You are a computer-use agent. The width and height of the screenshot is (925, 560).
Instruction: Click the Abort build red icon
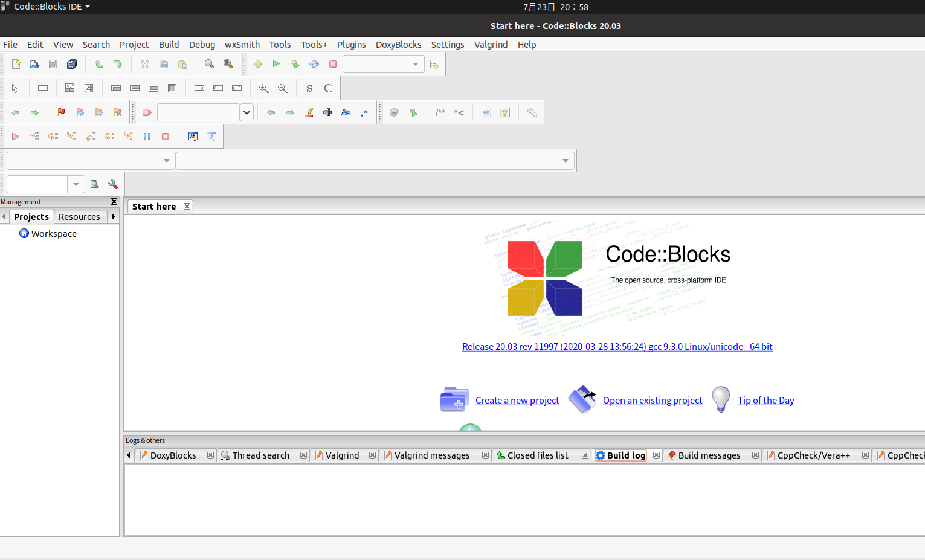pyautogui.click(x=333, y=64)
